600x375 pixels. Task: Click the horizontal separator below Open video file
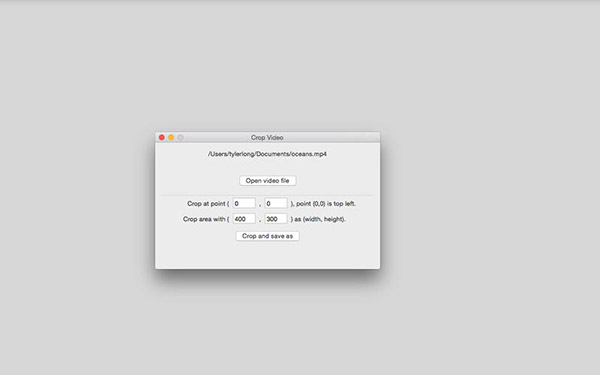click(267, 195)
